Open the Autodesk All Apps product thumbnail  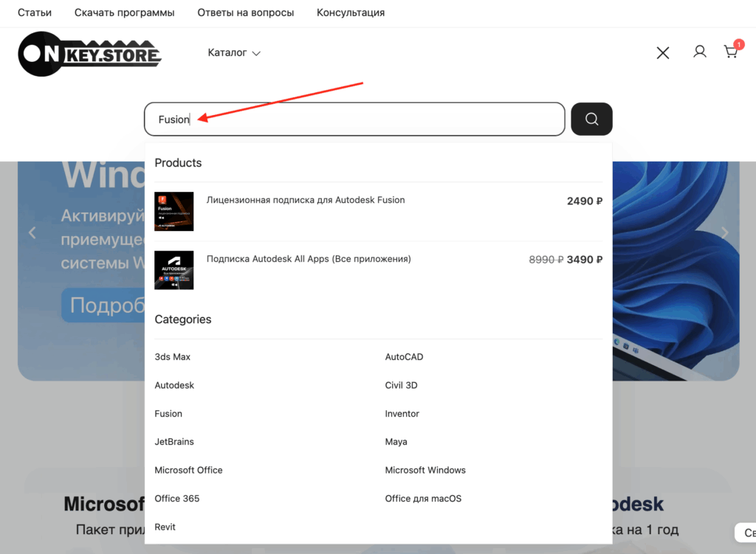(174, 270)
